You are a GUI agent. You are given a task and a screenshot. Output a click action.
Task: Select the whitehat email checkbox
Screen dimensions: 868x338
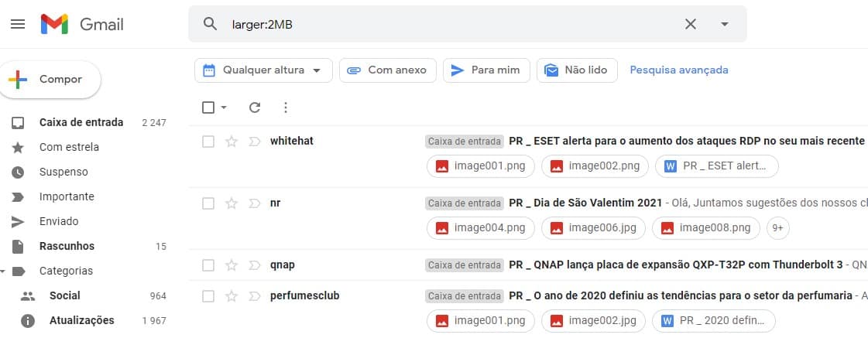pos(208,142)
